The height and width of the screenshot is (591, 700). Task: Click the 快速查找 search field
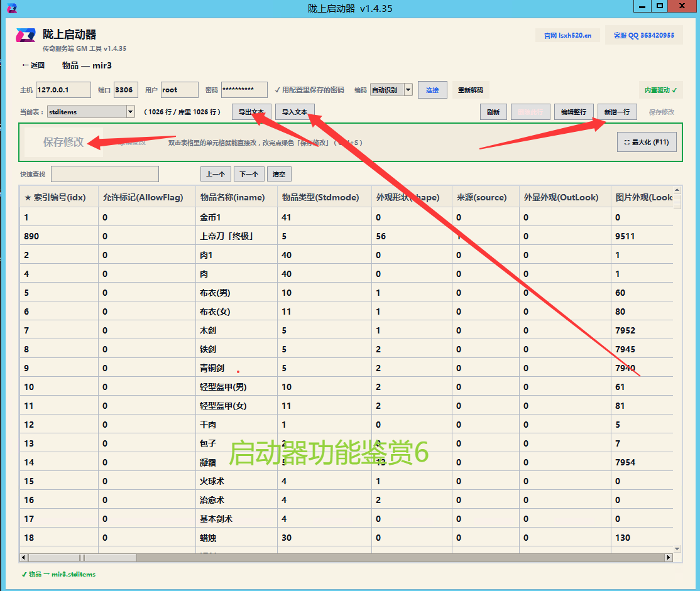[105, 174]
